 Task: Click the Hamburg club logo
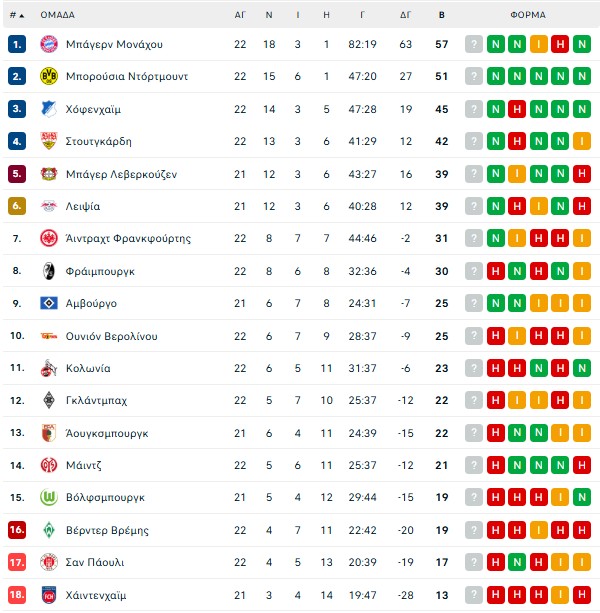[48, 303]
